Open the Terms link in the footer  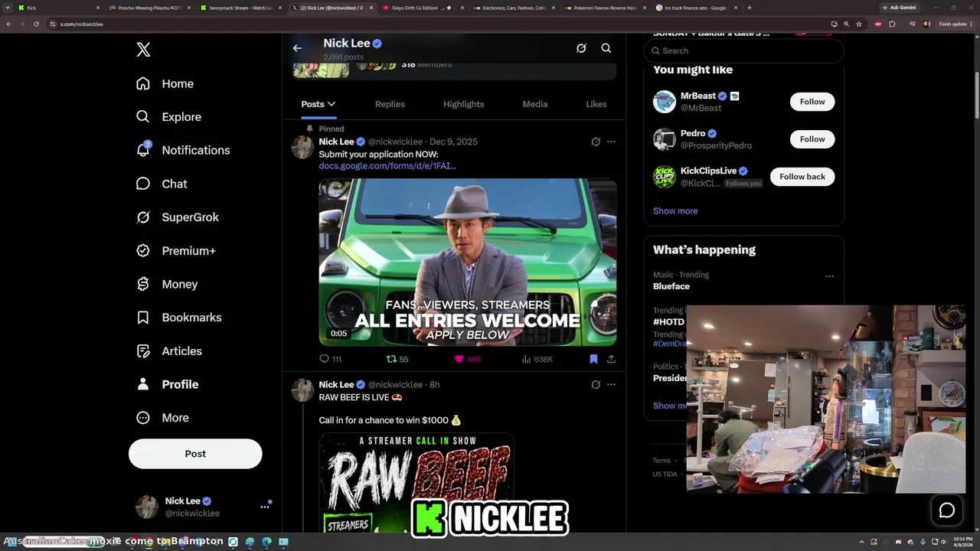(x=661, y=461)
